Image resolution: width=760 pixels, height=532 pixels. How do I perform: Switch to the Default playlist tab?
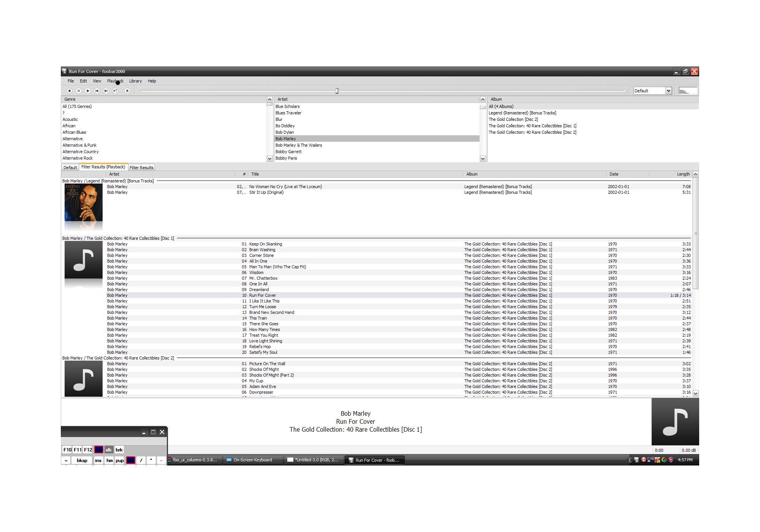(70, 168)
